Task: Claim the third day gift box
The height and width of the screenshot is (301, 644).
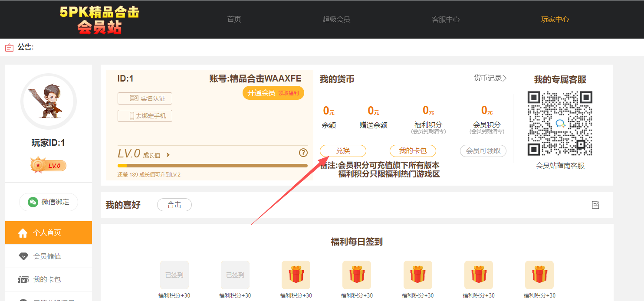Action: click(x=296, y=275)
